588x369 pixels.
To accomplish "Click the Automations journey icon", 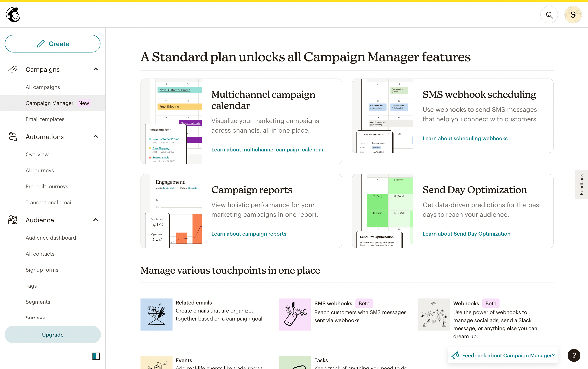I will coord(13,137).
